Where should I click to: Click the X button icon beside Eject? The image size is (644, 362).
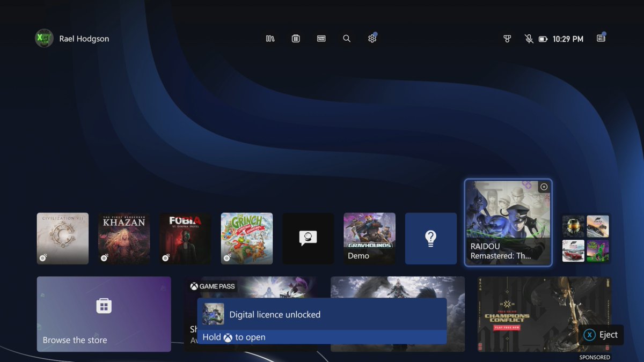tap(589, 335)
